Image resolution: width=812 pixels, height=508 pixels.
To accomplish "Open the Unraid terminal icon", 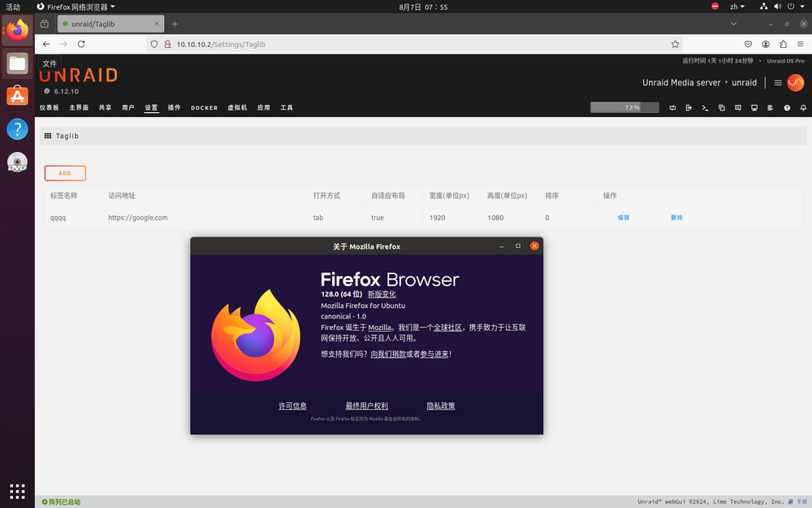I will tap(705, 108).
